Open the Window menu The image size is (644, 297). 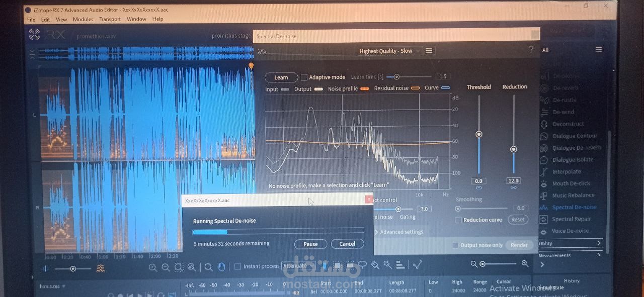tap(136, 19)
